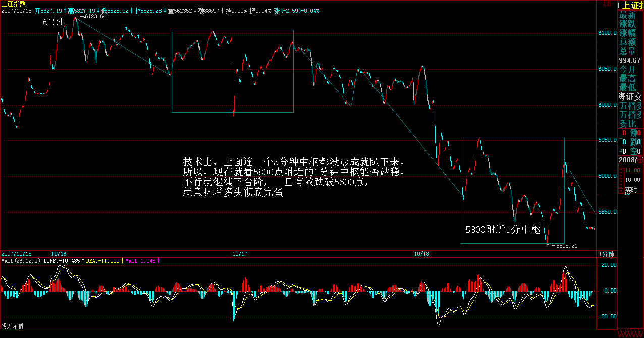644x338 pixels.
Task: Click the 最新 field in quote panel
Action: coord(628,15)
